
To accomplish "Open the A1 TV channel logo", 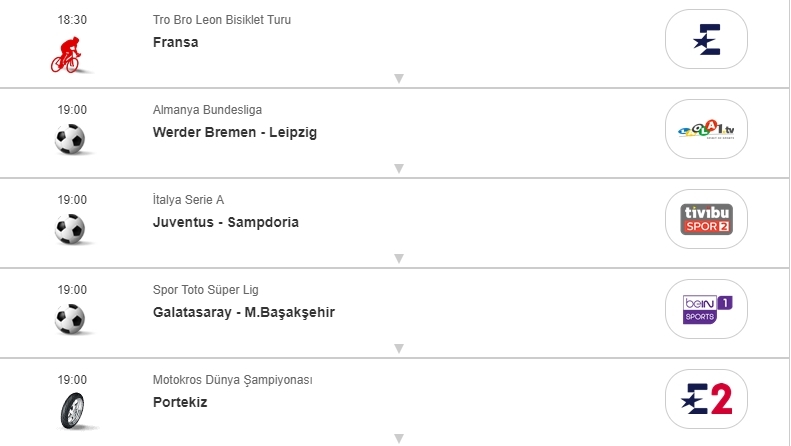I will 706,129.
